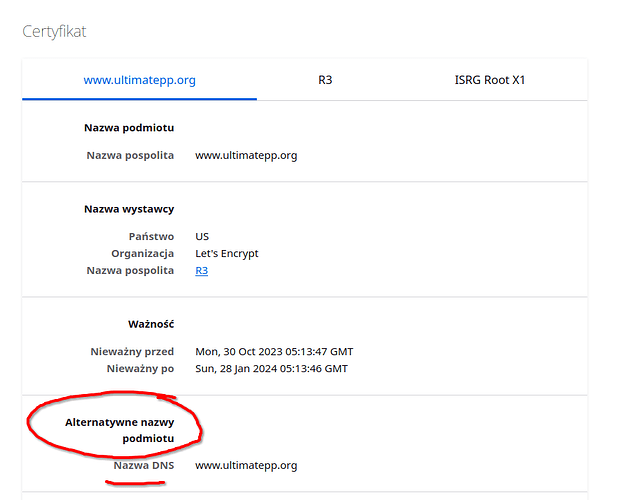Select the Państwo value US
This screenshot has height=500, width=629.
[x=202, y=236]
